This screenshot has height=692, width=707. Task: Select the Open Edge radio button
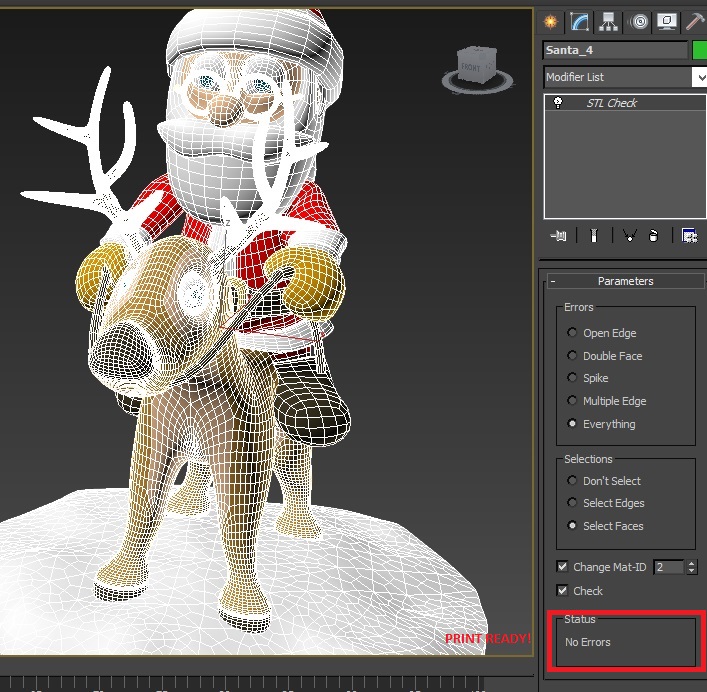572,332
